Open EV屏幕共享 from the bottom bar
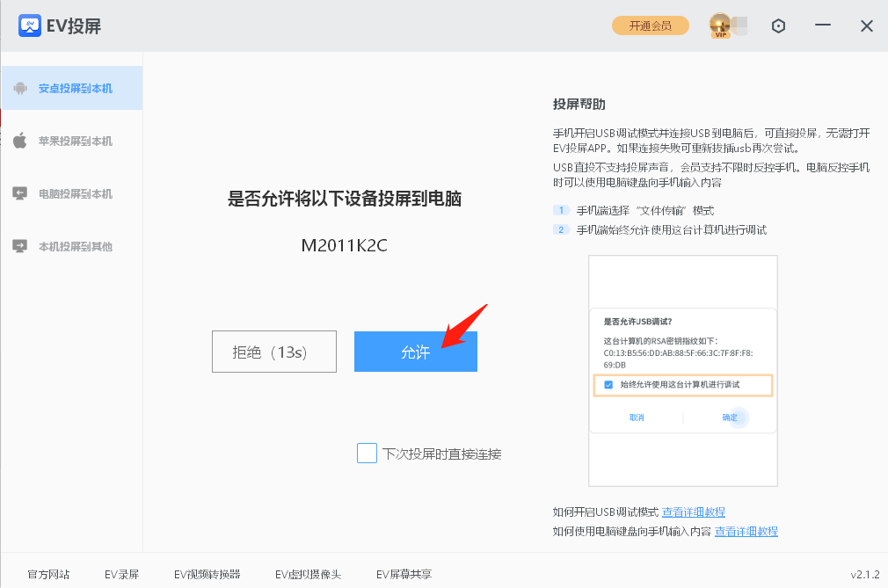Viewport: 888px width, 588px height. (x=404, y=574)
